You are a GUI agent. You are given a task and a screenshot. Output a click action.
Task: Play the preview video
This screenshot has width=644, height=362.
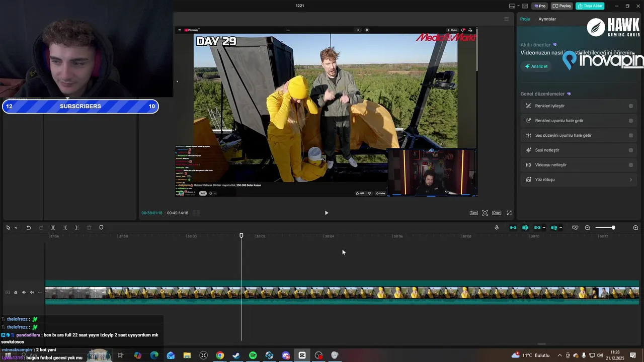point(327,213)
